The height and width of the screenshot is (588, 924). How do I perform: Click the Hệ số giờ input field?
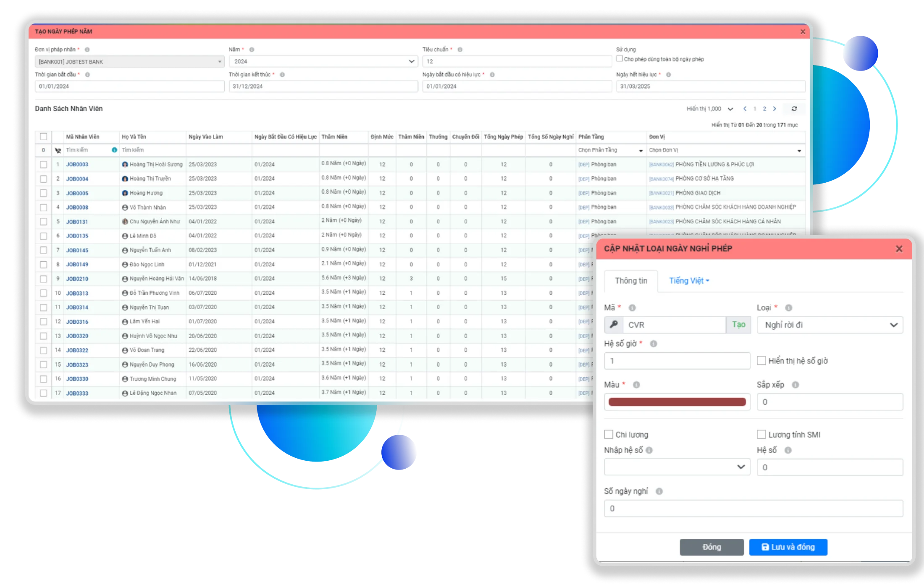(677, 361)
